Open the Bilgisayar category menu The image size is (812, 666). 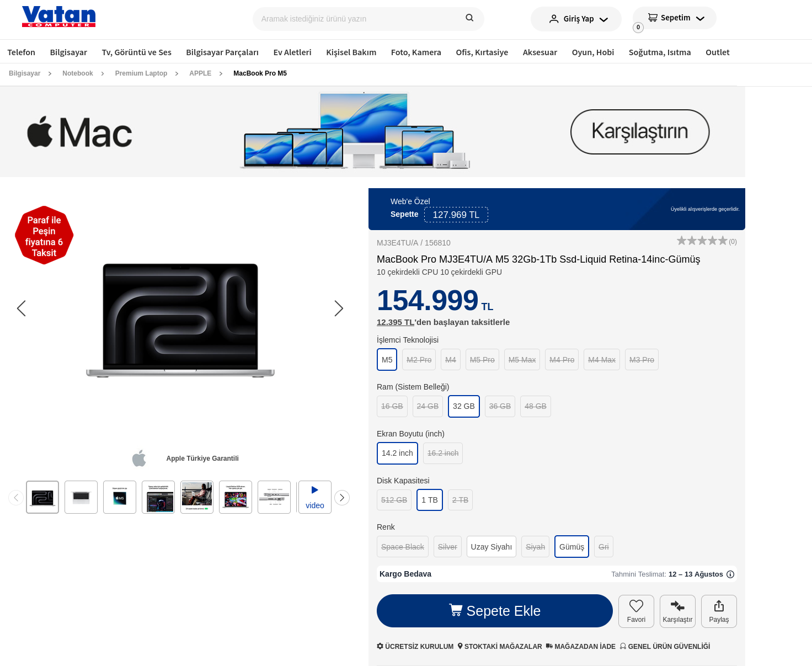pos(68,52)
